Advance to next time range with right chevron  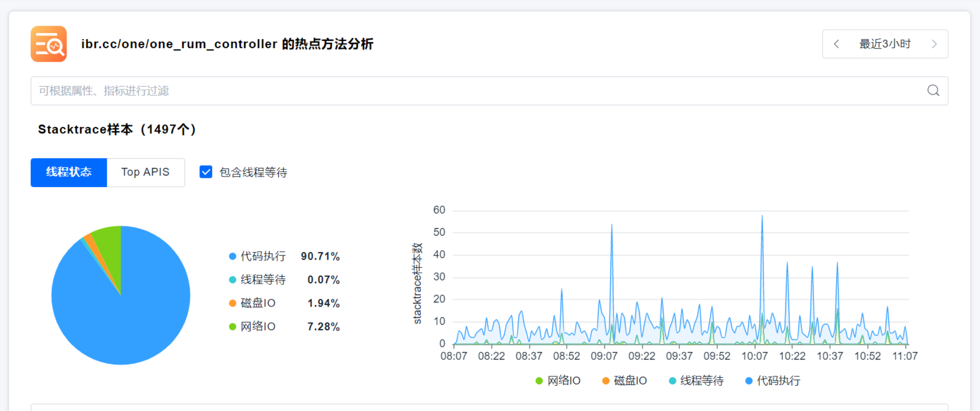[934, 44]
